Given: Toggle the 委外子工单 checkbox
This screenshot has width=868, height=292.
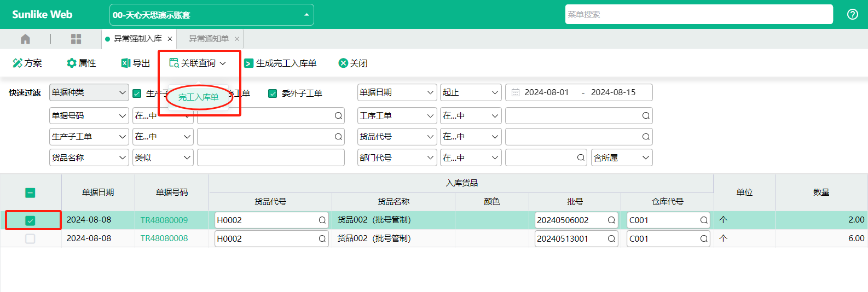Looking at the screenshot, I should (273, 94).
